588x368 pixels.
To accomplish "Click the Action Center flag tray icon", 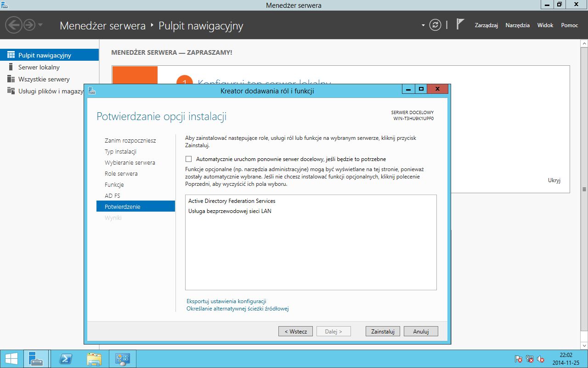I will [x=519, y=359].
